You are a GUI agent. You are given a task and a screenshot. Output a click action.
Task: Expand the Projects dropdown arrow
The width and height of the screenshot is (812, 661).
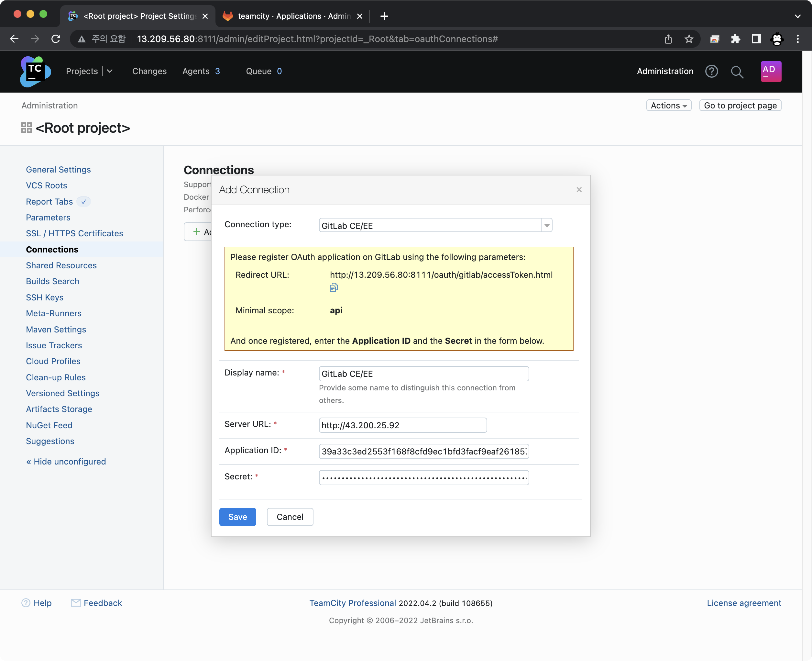(x=110, y=71)
